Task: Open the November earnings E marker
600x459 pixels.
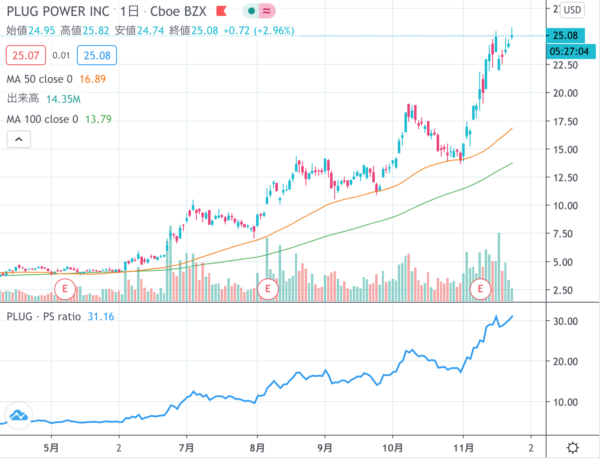Action: (x=480, y=289)
